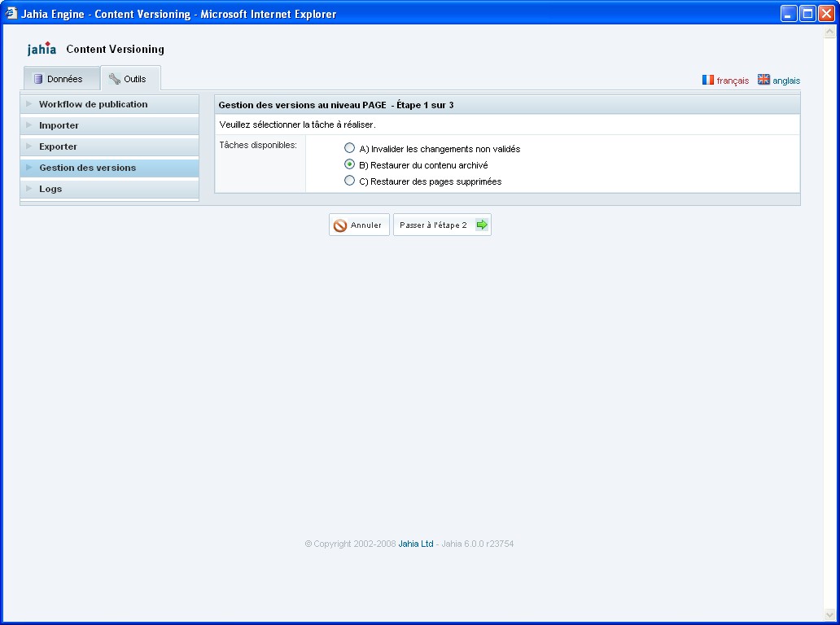Screen dimensions: 840x625
Task: Click the scrollbar up arrow
Action: 829,32
